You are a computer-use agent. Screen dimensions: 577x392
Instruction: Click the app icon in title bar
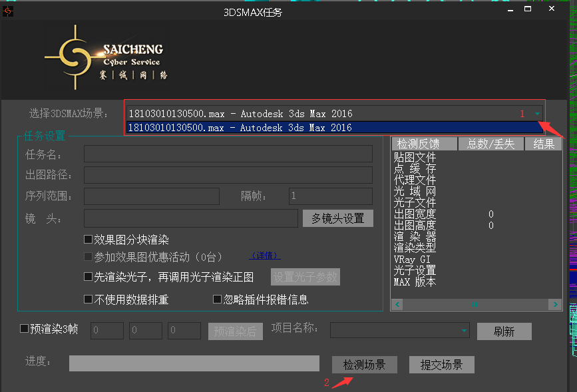pyautogui.click(x=8, y=10)
